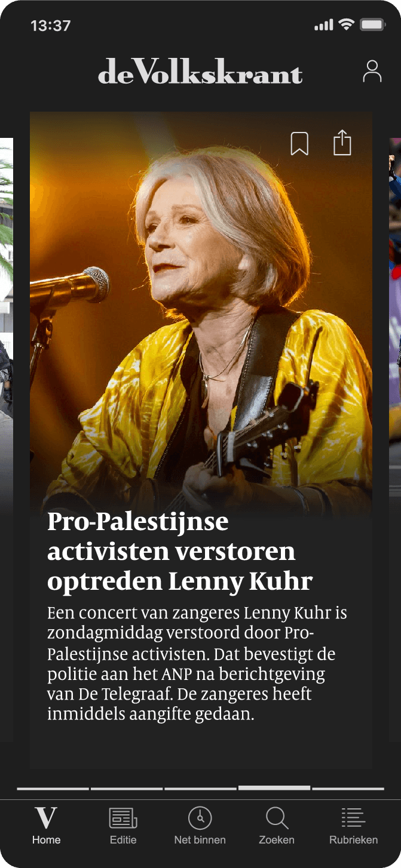Open the headline about Pro-Palestijnse activisten

[180, 552]
